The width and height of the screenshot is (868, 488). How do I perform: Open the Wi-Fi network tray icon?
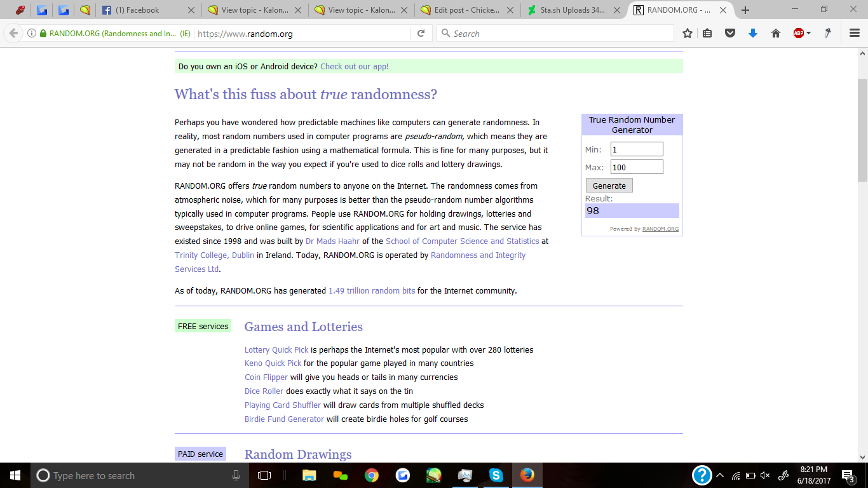(x=736, y=475)
